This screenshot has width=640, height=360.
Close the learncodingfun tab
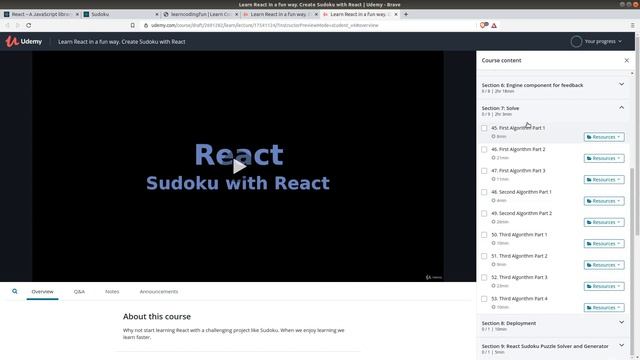236,14
